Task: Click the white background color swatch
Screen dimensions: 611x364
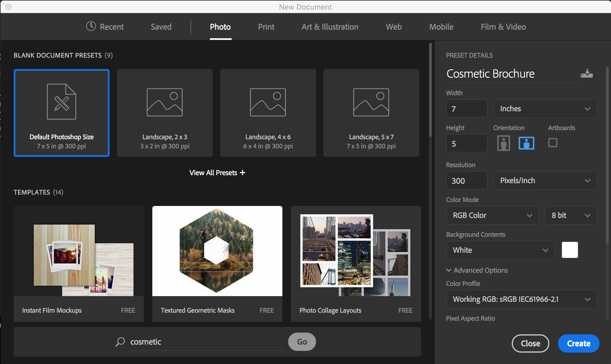Action: [570, 250]
